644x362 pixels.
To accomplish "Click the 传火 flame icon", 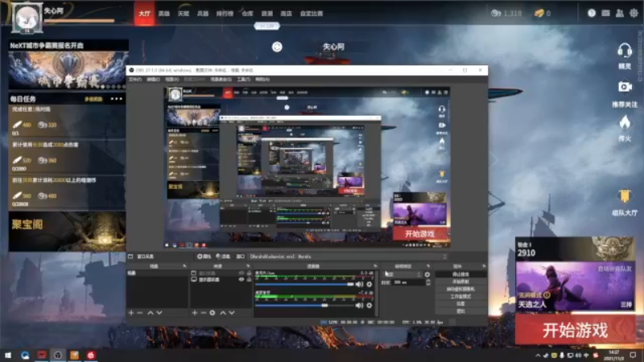I will point(625,123).
